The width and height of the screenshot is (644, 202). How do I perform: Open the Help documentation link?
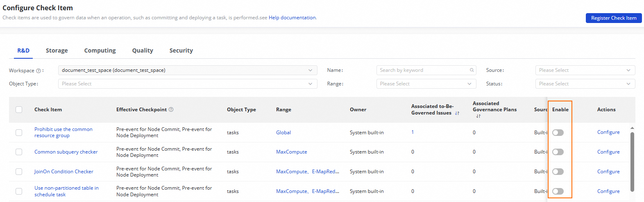(292, 18)
